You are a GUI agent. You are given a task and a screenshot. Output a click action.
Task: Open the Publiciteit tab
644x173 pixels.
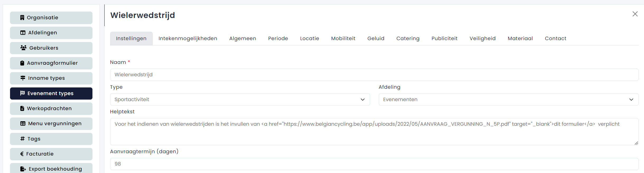(x=445, y=39)
